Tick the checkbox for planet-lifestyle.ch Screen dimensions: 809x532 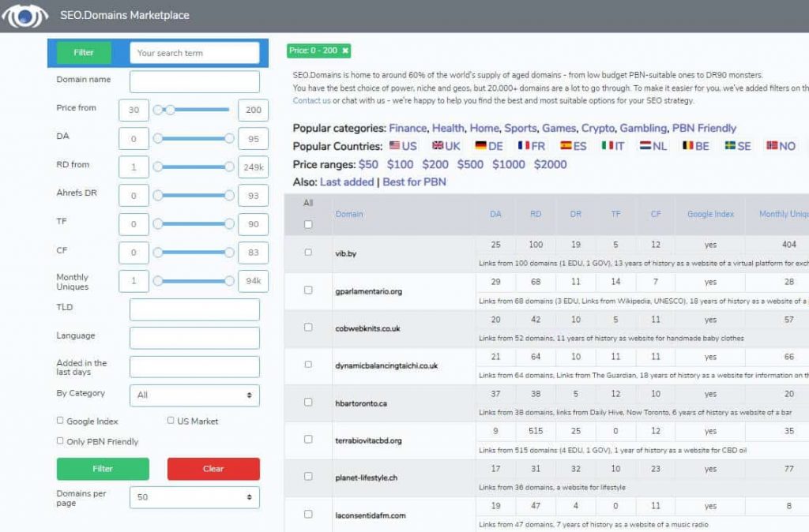(x=308, y=476)
